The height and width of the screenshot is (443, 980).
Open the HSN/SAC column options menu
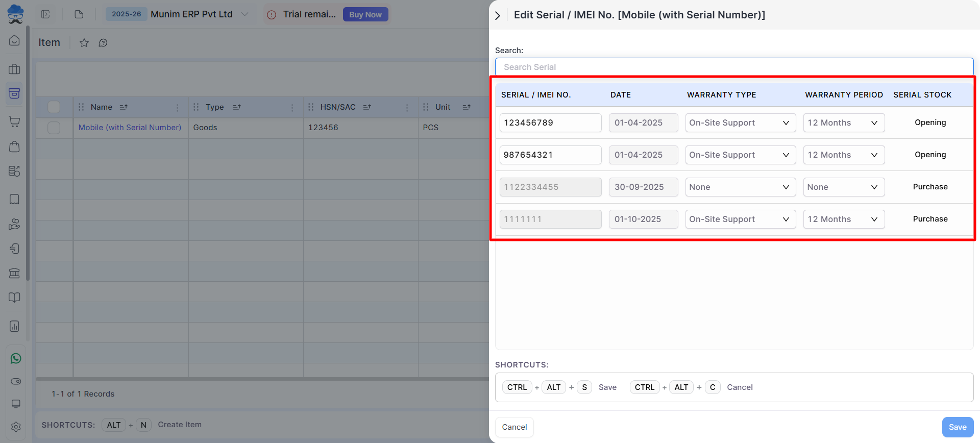407,107
